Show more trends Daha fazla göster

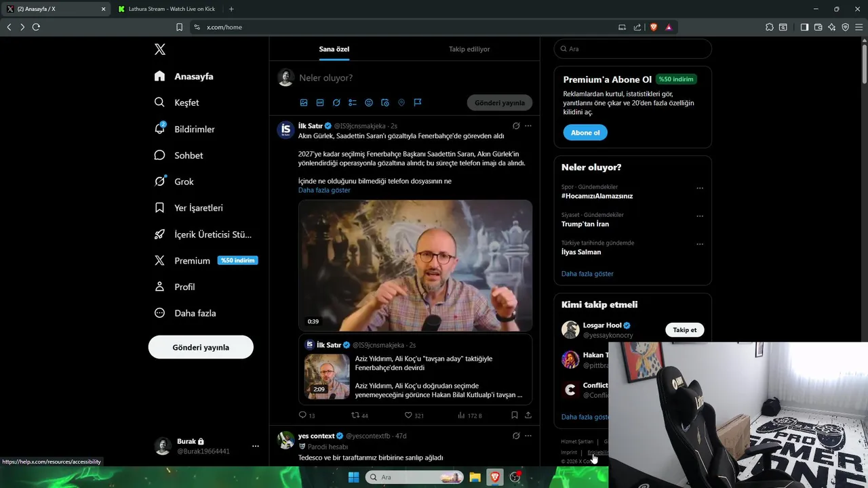tap(587, 274)
